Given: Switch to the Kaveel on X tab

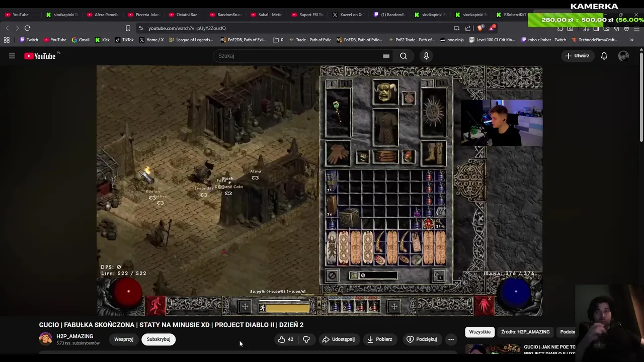Looking at the screenshot, I should (x=348, y=15).
